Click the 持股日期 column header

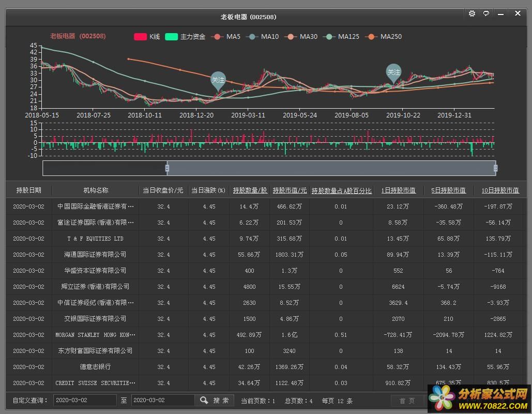click(29, 190)
